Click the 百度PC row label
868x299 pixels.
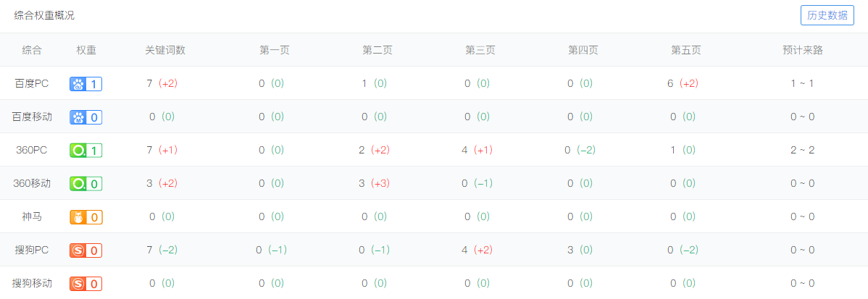coord(32,83)
